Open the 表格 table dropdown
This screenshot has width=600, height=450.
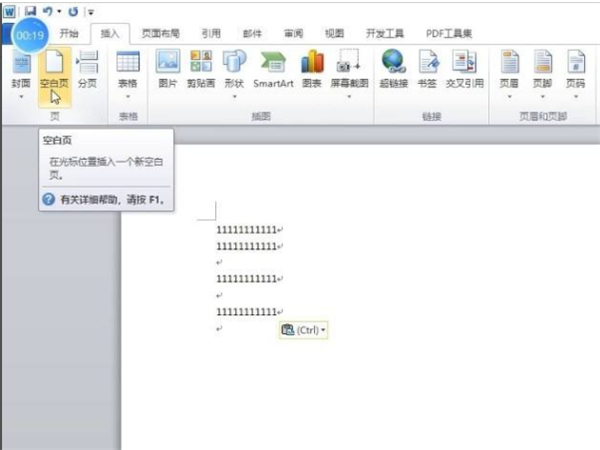point(128,97)
